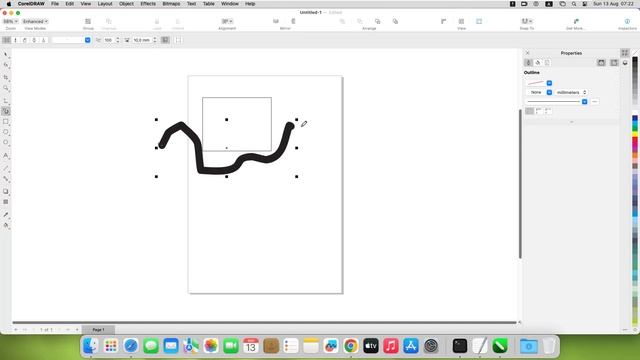This screenshot has height=360, width=640.
Task: Select the Pick tool in the toolbox
Action: click(6, 54)
